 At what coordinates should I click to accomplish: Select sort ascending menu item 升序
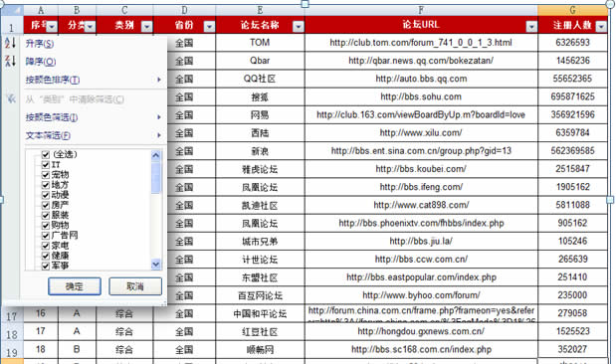[x=40, y=43]
